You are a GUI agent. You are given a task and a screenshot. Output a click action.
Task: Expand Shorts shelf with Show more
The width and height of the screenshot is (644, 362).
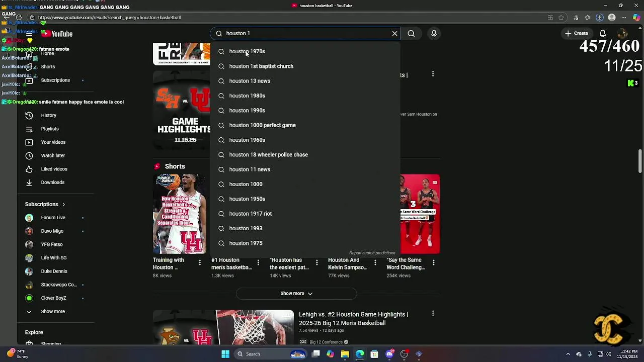point(296,294)
